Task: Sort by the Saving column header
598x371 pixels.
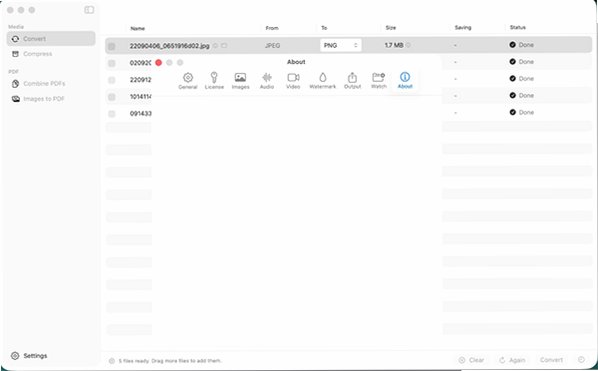Action: click(463, 27)
